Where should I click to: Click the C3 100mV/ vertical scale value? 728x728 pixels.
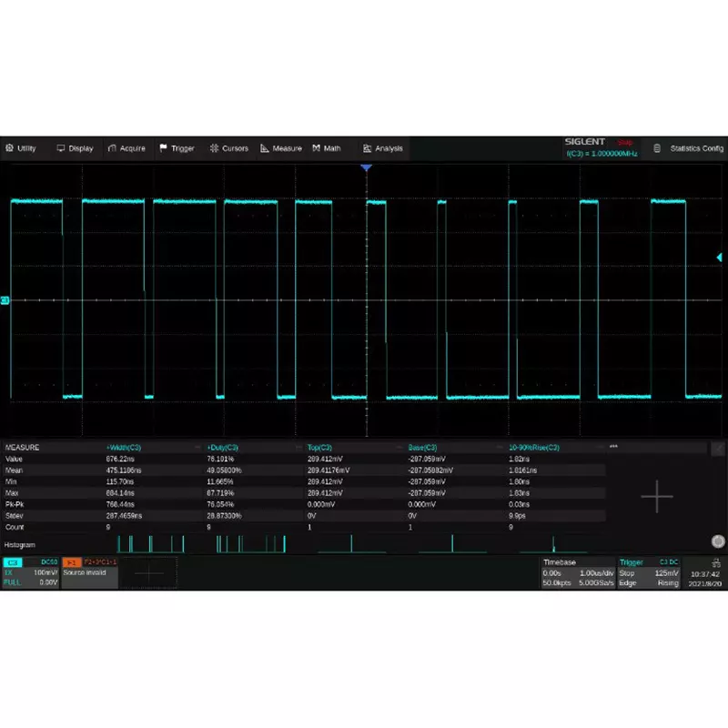click(45, 572)
